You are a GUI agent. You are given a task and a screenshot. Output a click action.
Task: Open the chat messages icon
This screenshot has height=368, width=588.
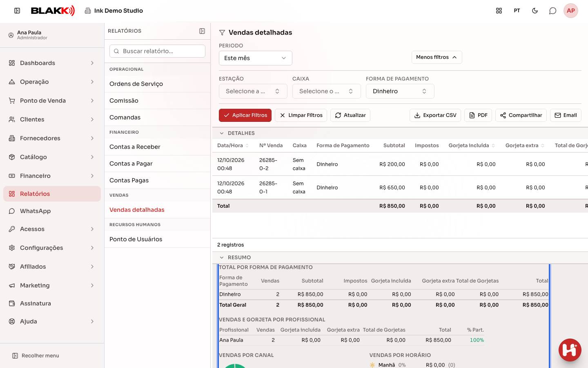(553, 11)
